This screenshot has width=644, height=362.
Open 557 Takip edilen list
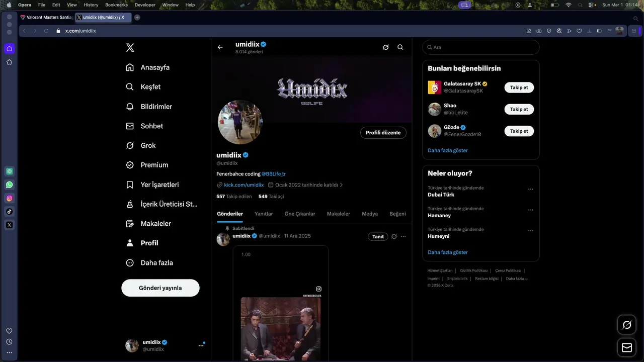coord(234,197)
